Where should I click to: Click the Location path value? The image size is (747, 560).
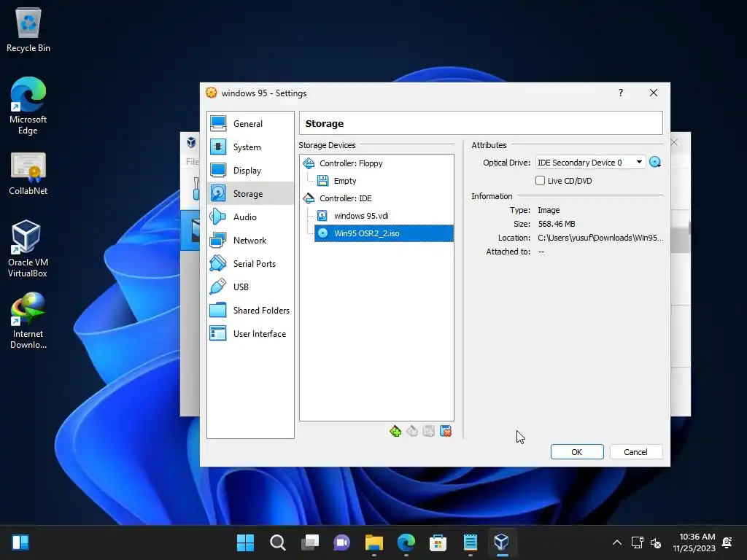(x=600, y=238)
